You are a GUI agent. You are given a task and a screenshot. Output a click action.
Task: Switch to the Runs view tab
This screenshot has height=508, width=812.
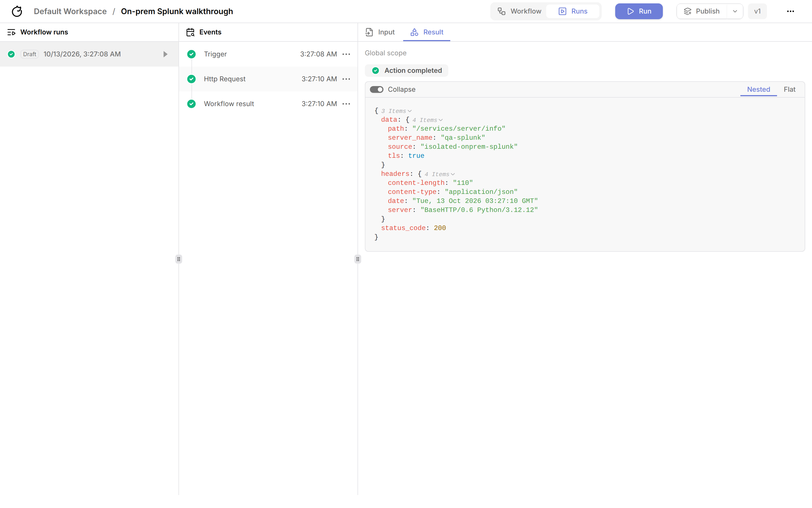coord(573,11)
